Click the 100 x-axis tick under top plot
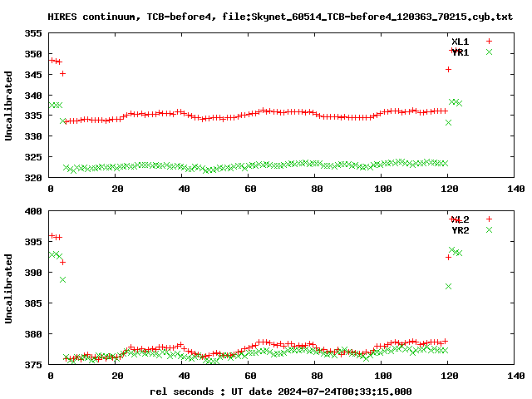 [x=382, y=189]
